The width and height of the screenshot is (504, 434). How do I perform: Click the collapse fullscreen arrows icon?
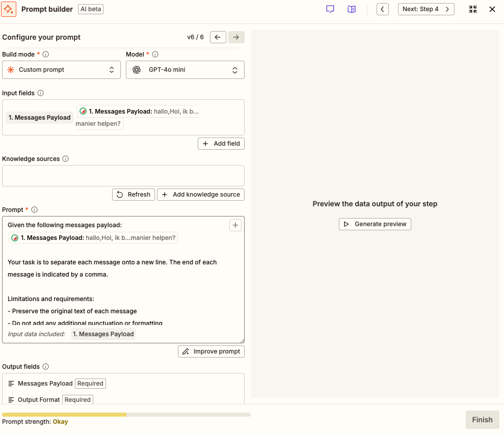[x=473, y=9]
